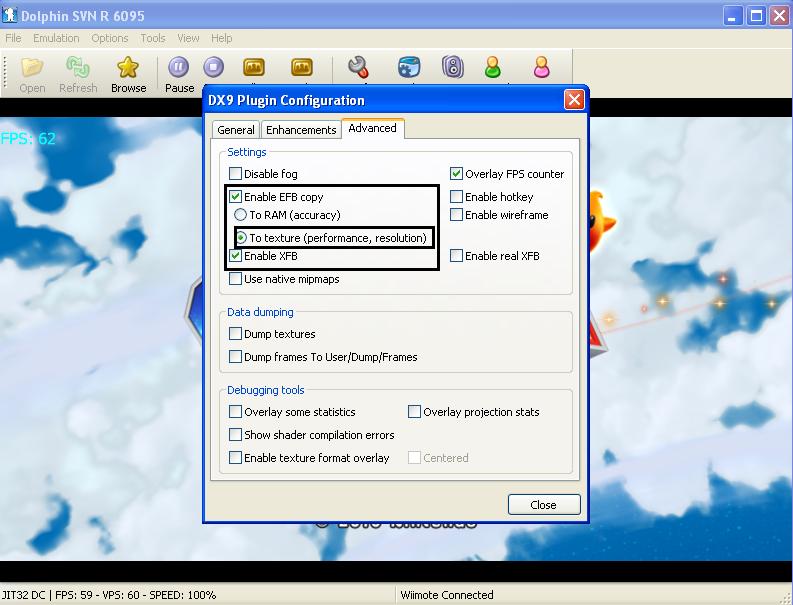Image resolution: width=793 pixels, height=605 pixels.
Task: Open the Emulation menu
Action: (x=56, y=38)
